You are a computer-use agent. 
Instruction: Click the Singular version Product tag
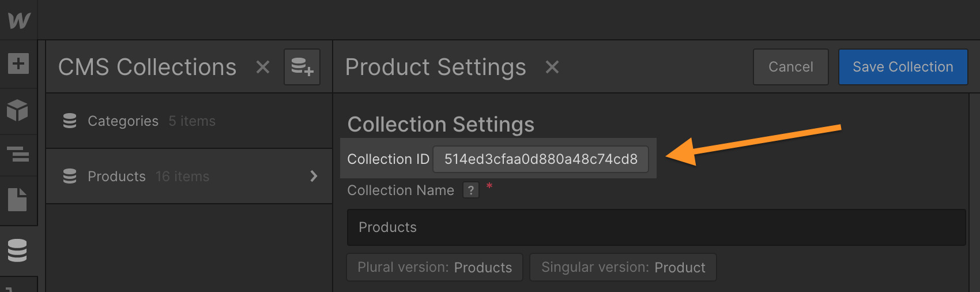(623, 267)
